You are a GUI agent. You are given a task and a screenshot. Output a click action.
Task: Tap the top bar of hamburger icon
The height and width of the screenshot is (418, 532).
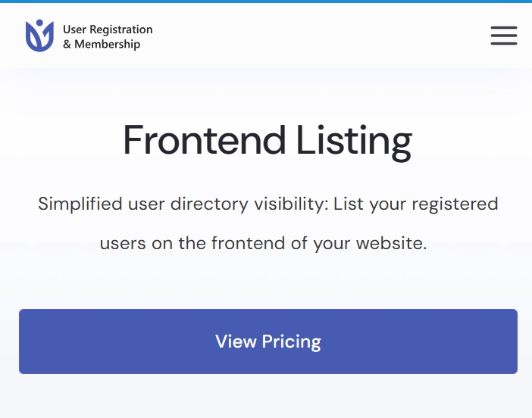pyautogui.click(x=504, y=27)
